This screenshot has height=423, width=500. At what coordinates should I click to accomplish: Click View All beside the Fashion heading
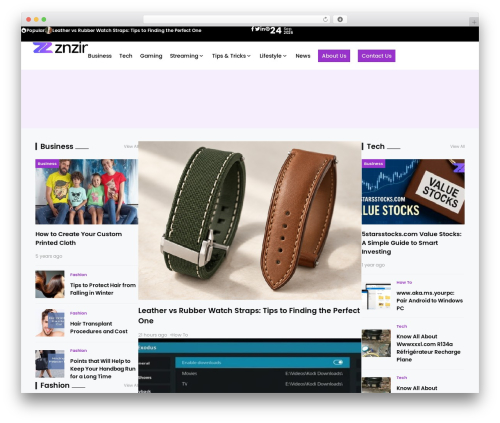131,385
